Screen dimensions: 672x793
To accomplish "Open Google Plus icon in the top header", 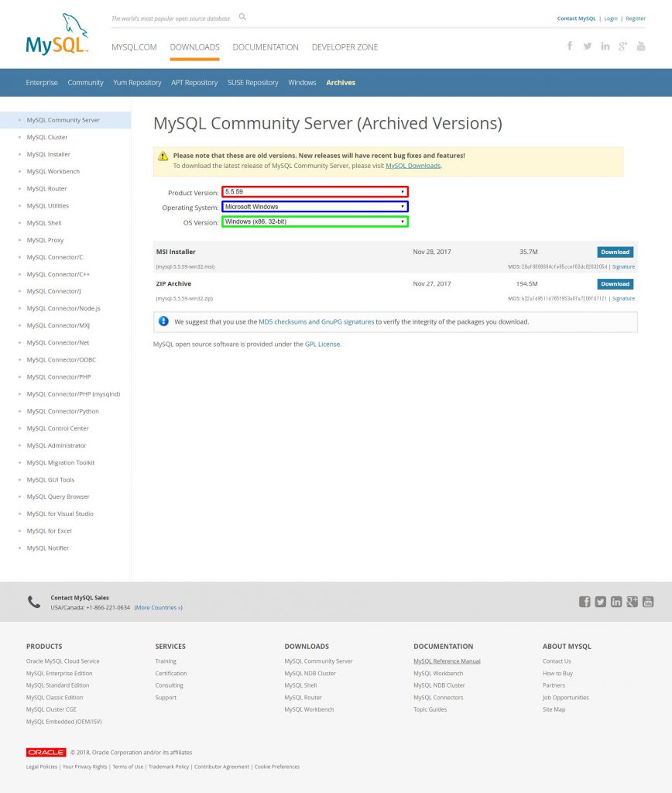I will (623, 46).
